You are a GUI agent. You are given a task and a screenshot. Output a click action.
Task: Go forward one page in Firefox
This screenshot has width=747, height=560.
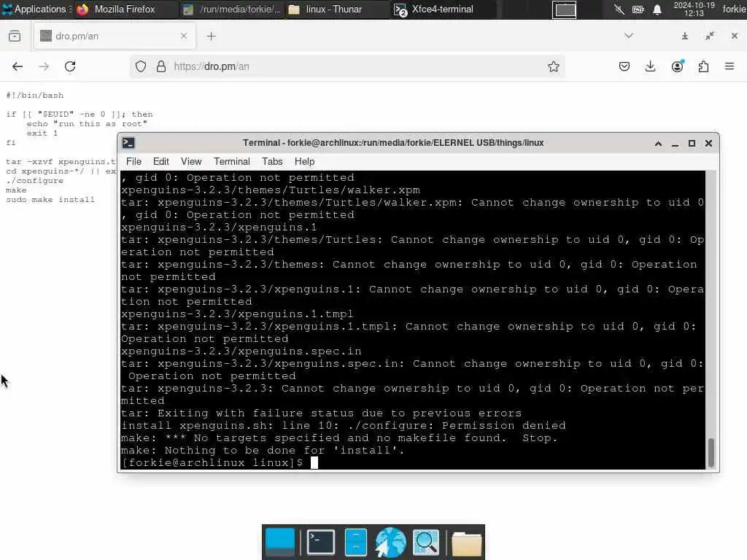44,66
